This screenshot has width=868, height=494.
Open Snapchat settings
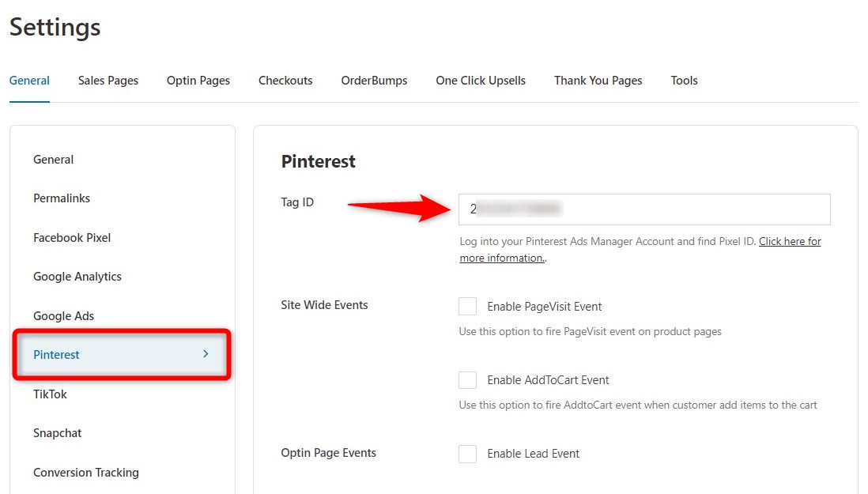pos(57,432)
